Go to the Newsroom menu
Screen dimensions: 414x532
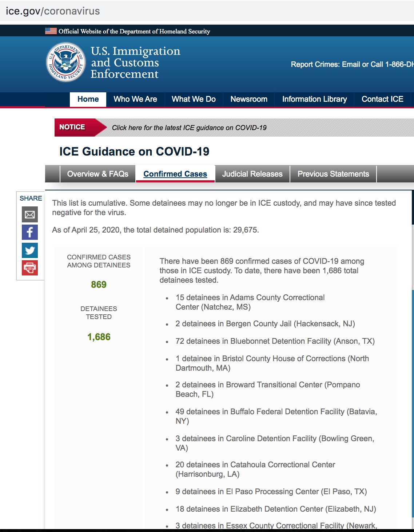pos(249,99)
